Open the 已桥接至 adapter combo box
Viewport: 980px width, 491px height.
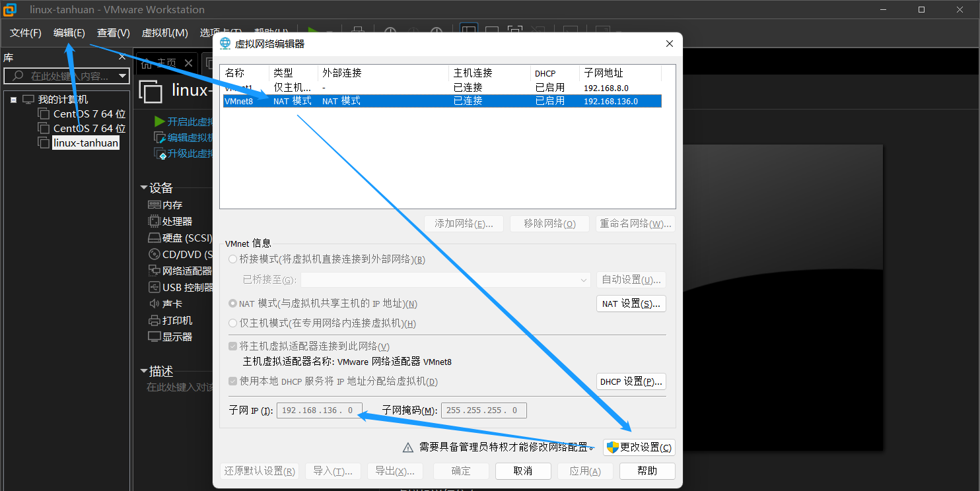pyautogui.click(x=446, y=280)
